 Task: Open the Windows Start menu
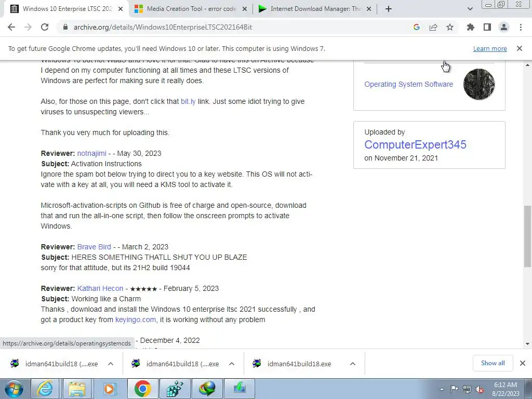(x=14, y=389)
